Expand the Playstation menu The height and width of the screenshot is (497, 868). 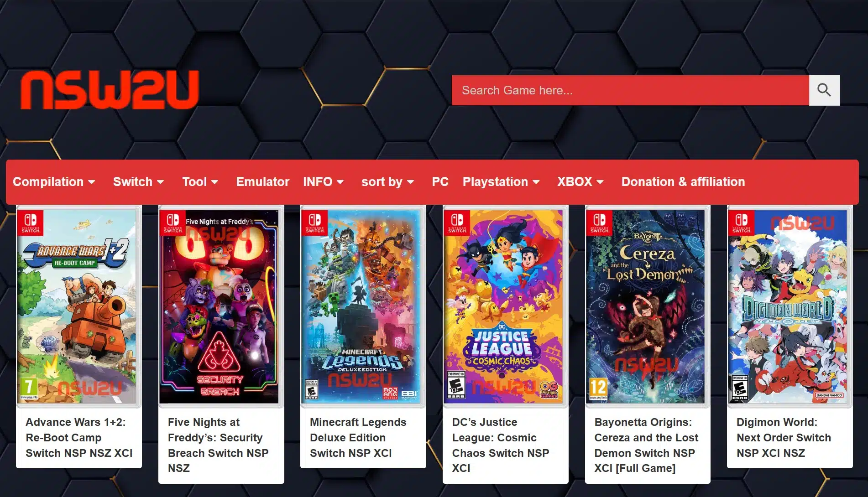tap(501, 182)
